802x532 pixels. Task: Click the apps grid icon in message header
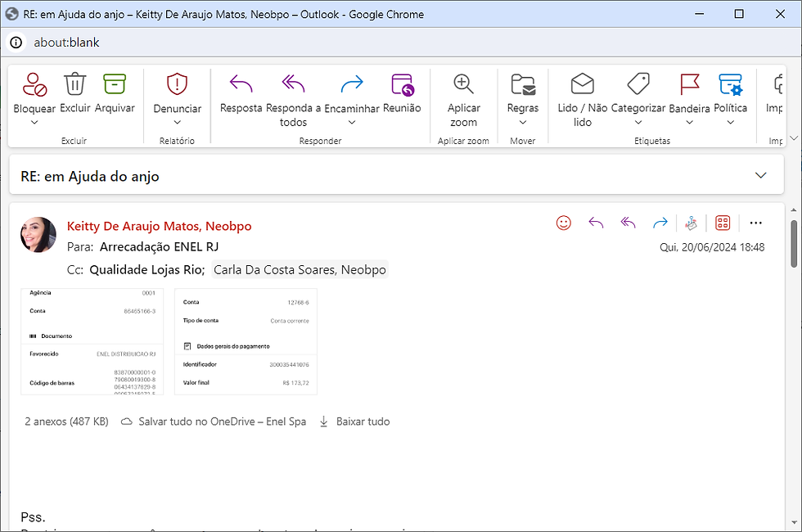tap(723, 223)
